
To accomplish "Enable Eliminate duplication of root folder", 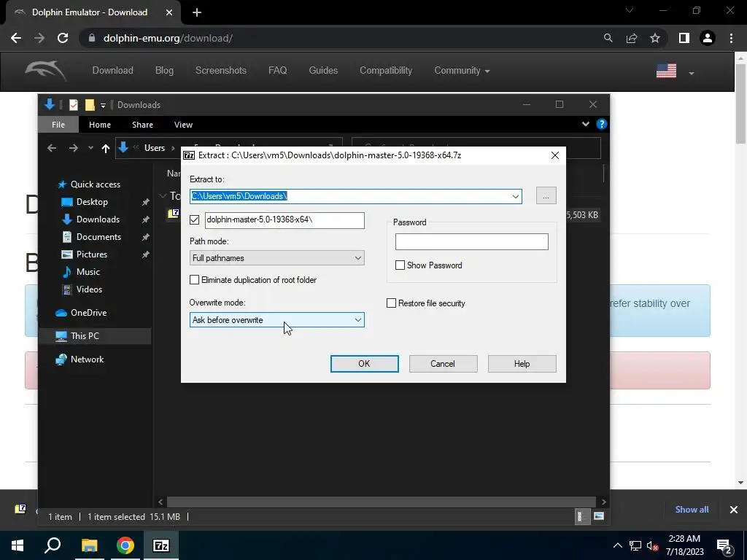I will point(194,279).
